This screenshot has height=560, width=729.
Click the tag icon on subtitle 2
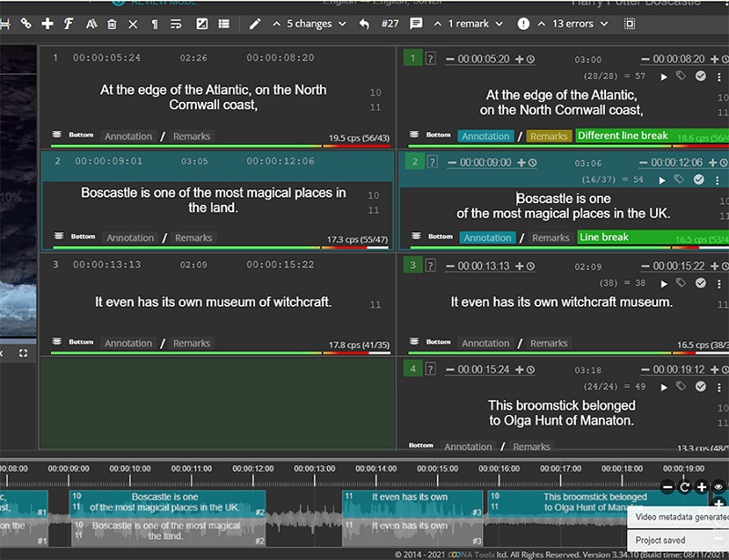681,179
